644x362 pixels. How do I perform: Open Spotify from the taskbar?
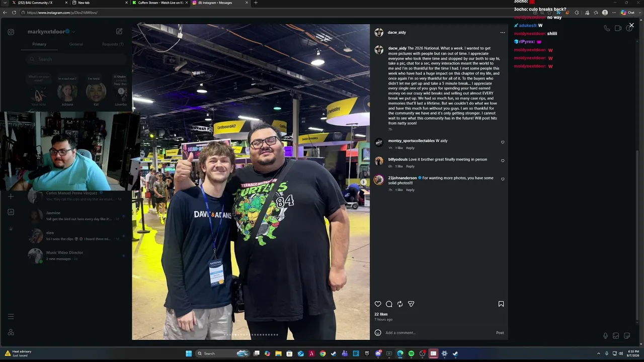pyautogui.click(x=411, y=353)
